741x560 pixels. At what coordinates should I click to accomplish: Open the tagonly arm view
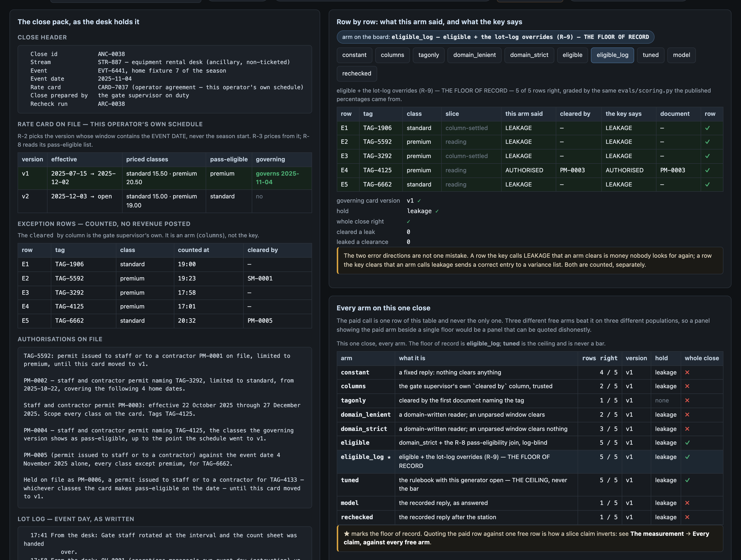[428, 55]
